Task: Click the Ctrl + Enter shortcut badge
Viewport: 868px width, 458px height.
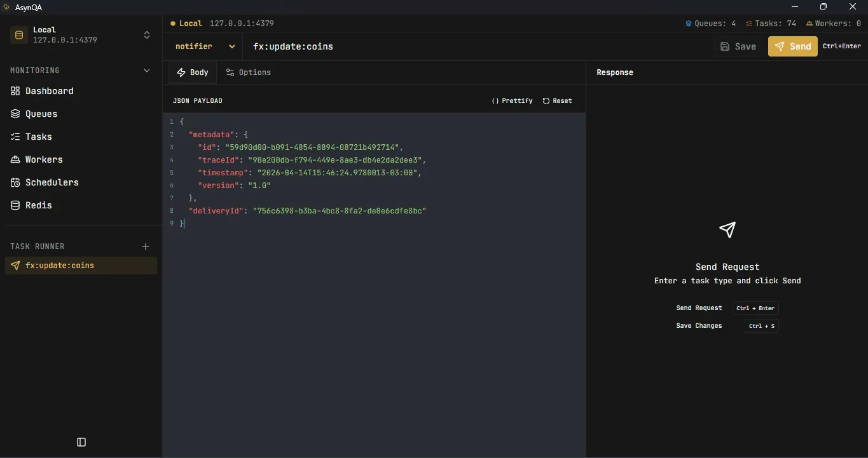Action: pos(755,308)
